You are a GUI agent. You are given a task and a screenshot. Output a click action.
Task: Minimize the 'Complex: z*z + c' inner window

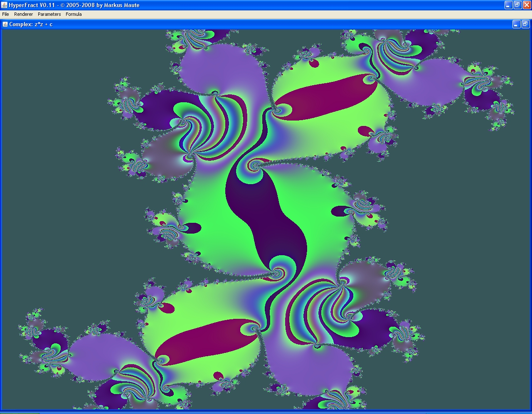516,24
